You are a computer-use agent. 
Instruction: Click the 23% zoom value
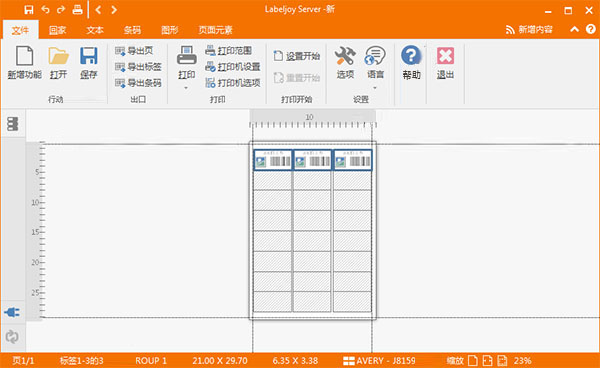[523, 361]
